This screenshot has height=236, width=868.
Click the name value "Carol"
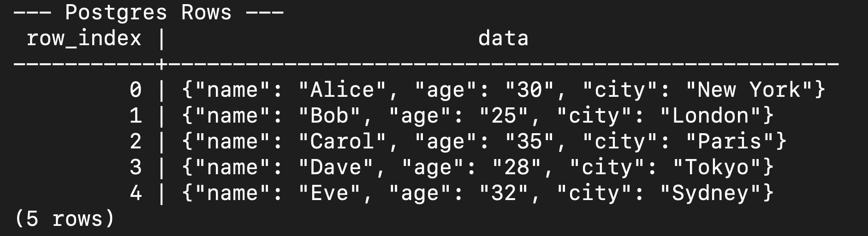342,142
